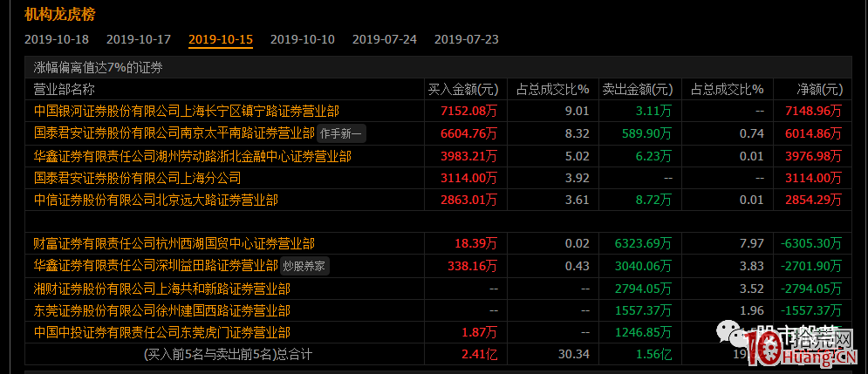Viewport: 868px width, 374px height.
Task: Click net amount -6305.30万
Action: (811, 244)
